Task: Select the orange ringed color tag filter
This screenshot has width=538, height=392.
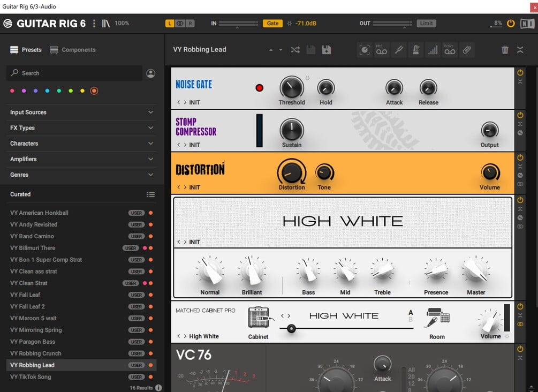Action: click(94, 91)
